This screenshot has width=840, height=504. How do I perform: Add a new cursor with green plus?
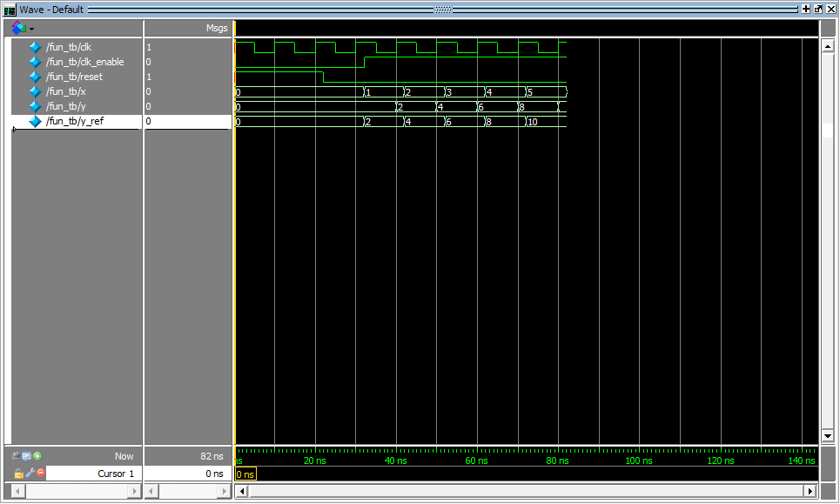[x=37, y=456]
